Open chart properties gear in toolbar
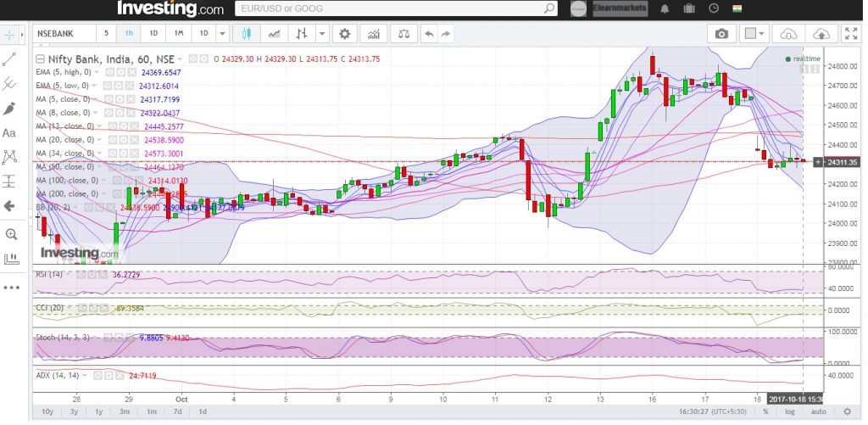868x425 pixels. click(344, 34)
